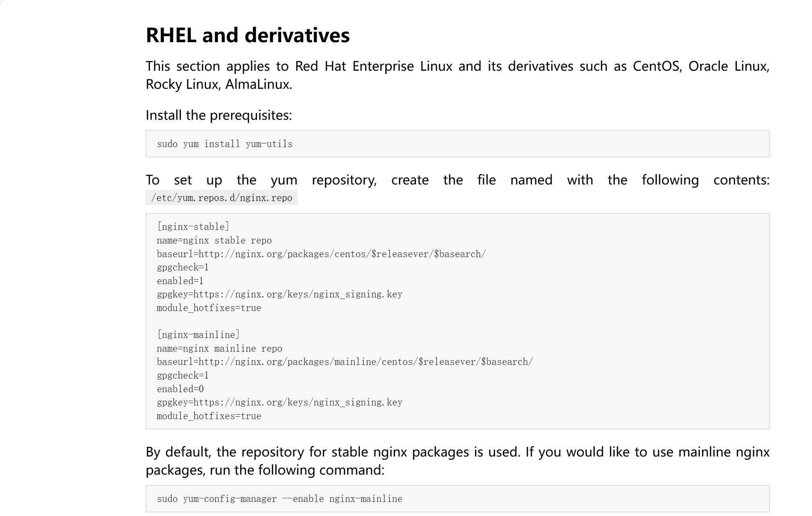Click the "enabled=1" config line
812x516 pixels.
pyautogui.click(x=180, y=281)
